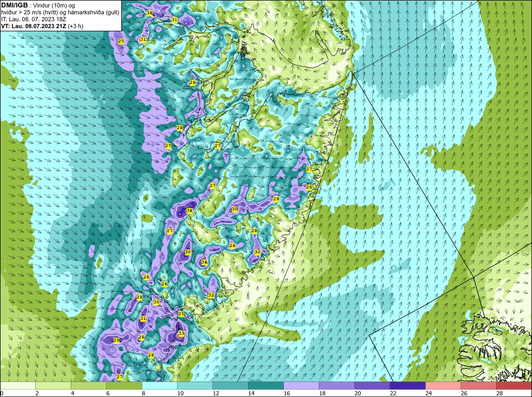
Task: Click the 'Vindur (10m) og' legend text
Action: [x=55, y=6]
